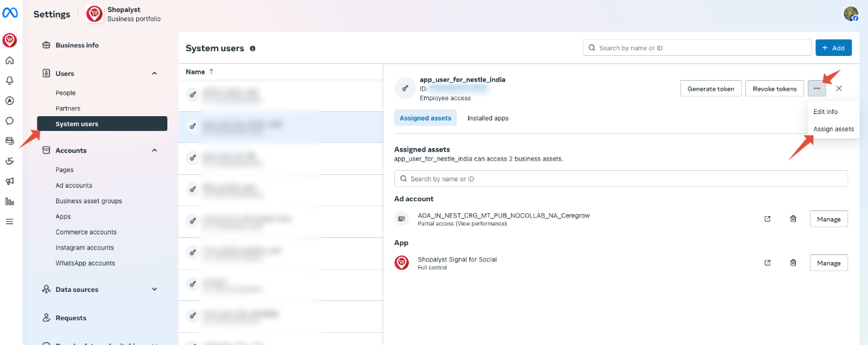Open the three-dots more options button

[x=817, y=89]
